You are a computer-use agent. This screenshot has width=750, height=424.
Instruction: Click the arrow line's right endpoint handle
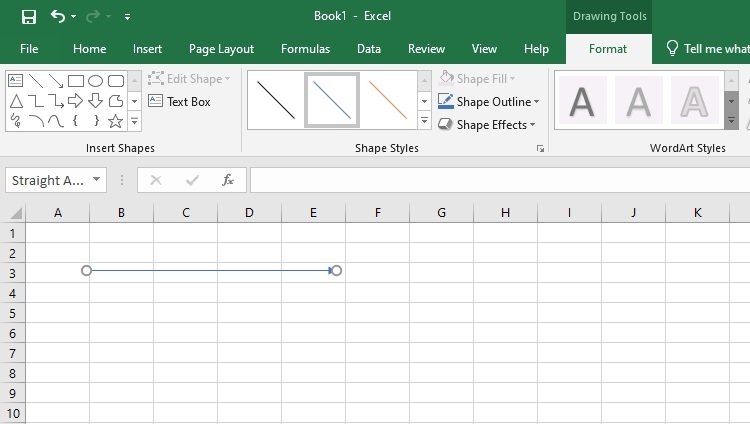click(x=337, y=271)
